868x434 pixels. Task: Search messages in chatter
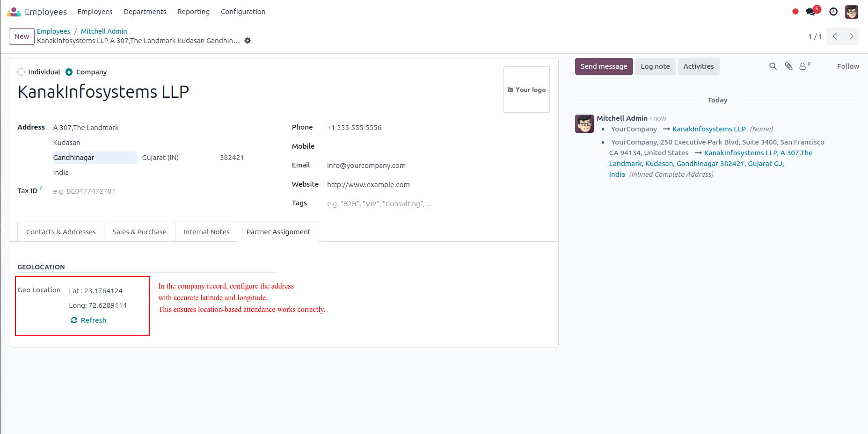click(773, 66)
